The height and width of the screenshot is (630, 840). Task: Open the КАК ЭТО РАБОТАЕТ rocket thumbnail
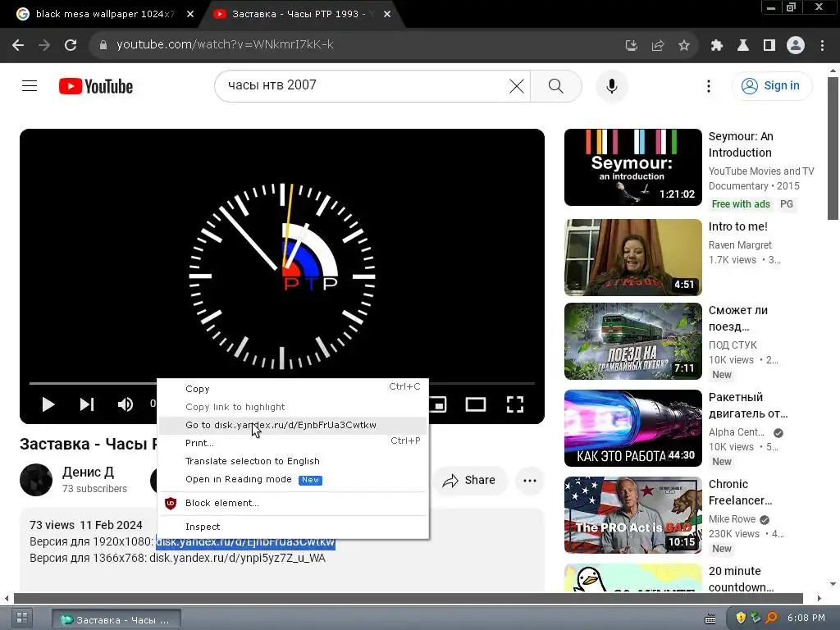click(632, 428)
